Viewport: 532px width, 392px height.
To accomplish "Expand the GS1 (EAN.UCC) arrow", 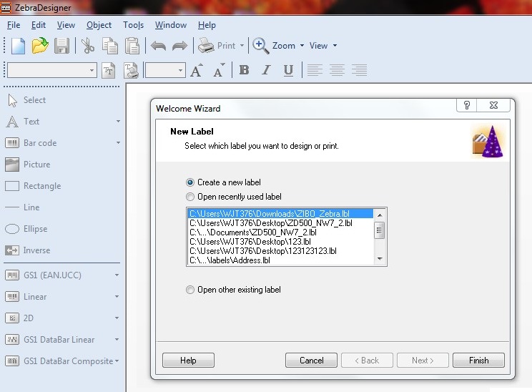I will tap(117, 275).
